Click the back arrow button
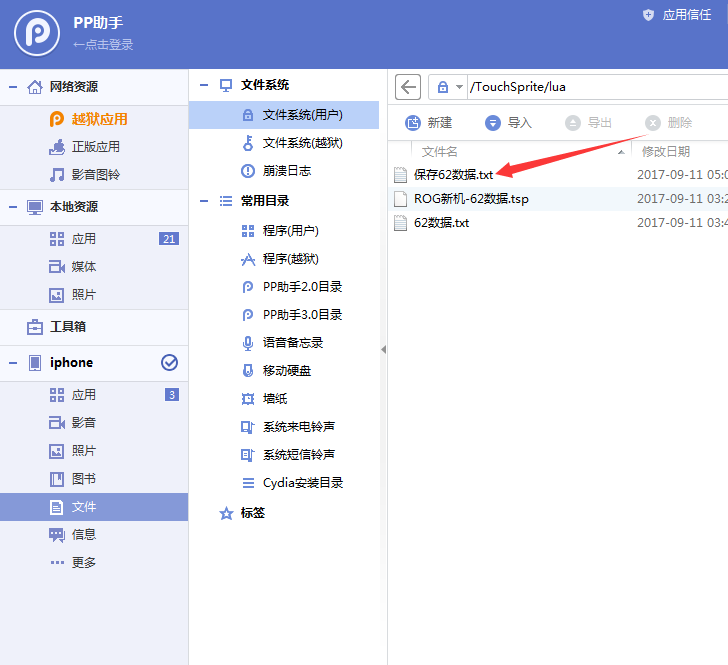This screenshot has height=665, width=728. [x=408, y=87]
